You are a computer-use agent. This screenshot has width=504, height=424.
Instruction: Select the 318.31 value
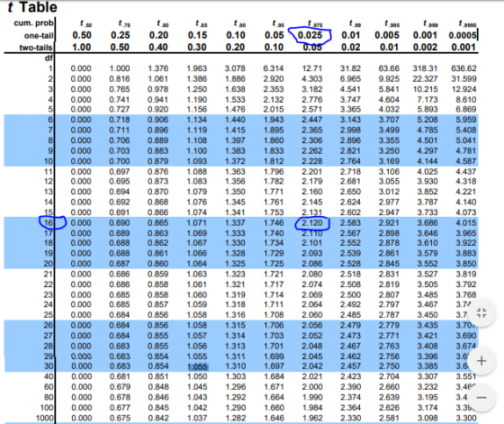(x=425, y=68)
